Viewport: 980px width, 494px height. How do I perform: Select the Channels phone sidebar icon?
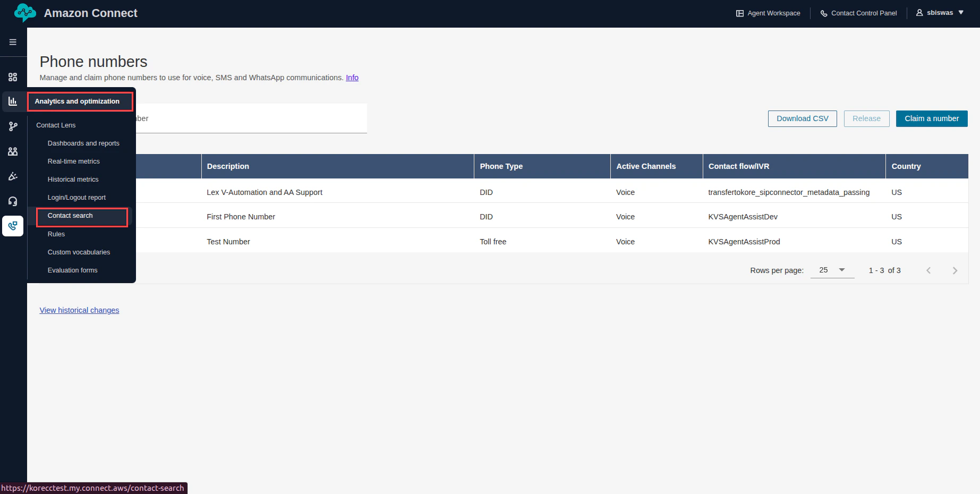13,226
